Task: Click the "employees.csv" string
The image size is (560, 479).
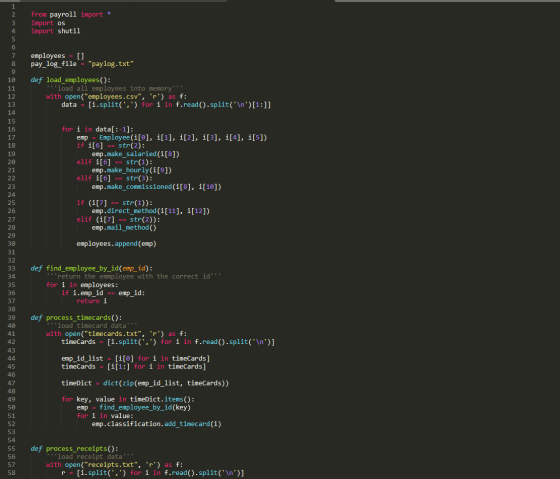Action: [x=113, y=96]
